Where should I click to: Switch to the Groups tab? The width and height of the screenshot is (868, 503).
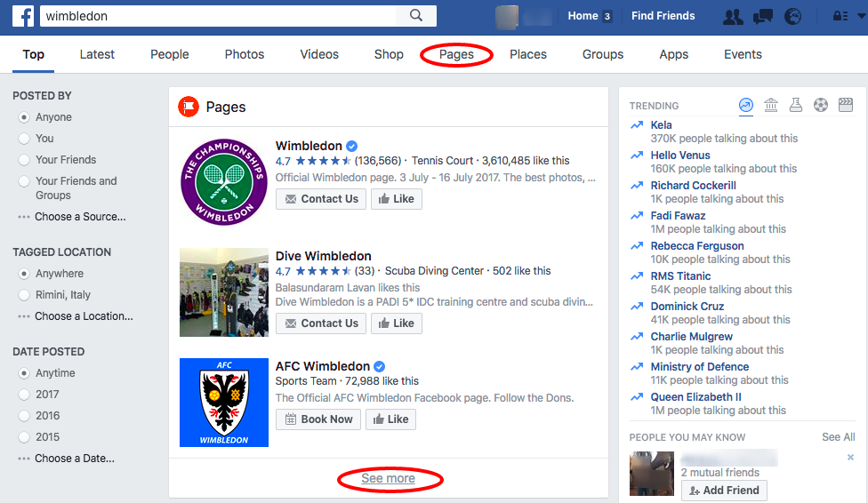[x=603, y=54]
